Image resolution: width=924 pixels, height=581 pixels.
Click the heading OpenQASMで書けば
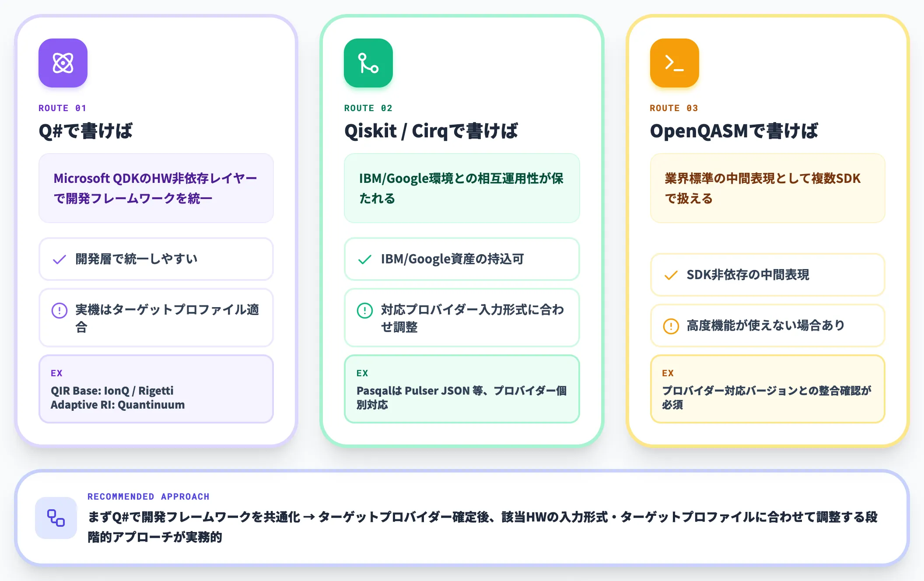coord(734,131)
